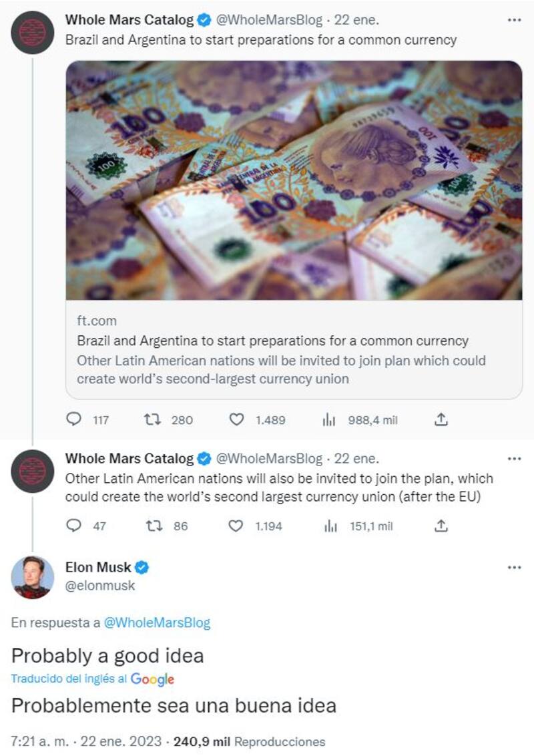Click the @WholeMarsBlog reply mention link

[158, 623]
